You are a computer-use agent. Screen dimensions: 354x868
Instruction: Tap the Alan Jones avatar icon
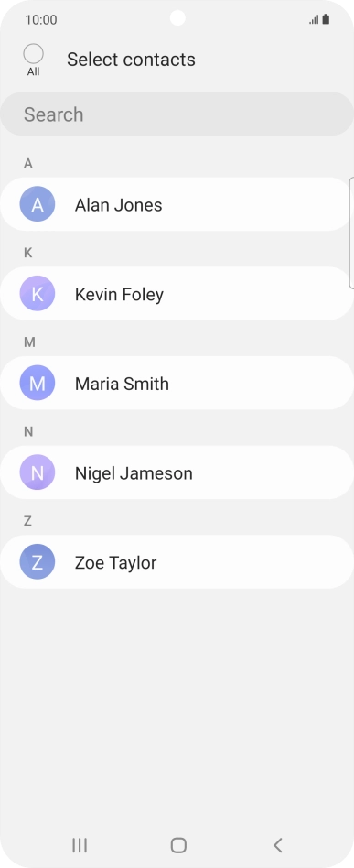38,204
